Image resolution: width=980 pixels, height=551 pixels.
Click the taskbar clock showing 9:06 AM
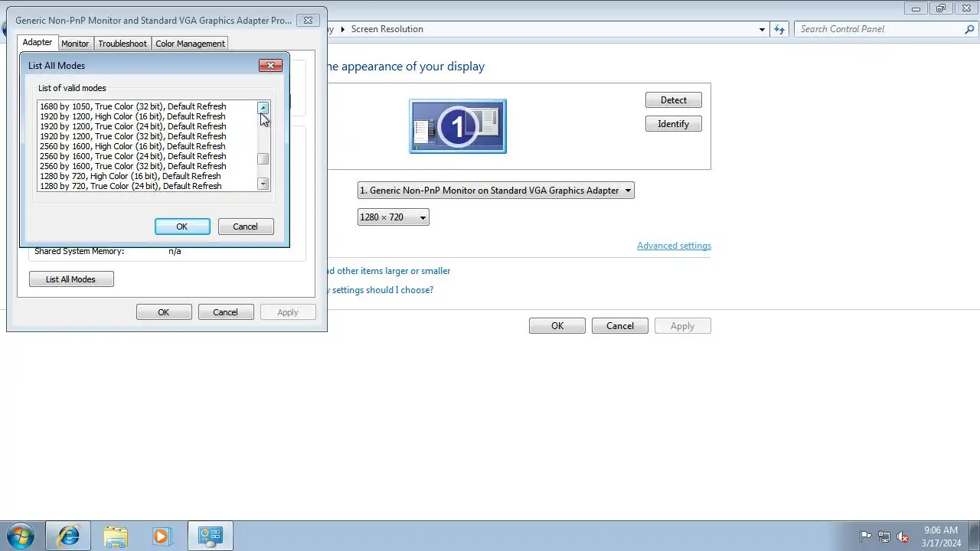(x=941, y=536)
